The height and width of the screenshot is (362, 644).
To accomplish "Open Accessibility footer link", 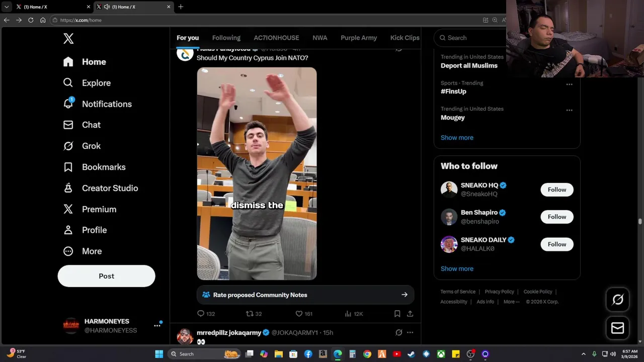I will pyautogui.click(x=454, y=302).
